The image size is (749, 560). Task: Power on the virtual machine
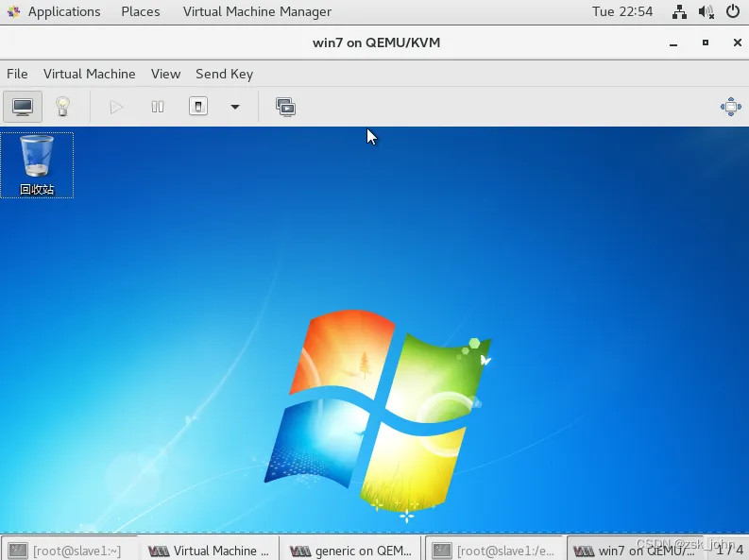pyautogui.click(x=116, y=107)
